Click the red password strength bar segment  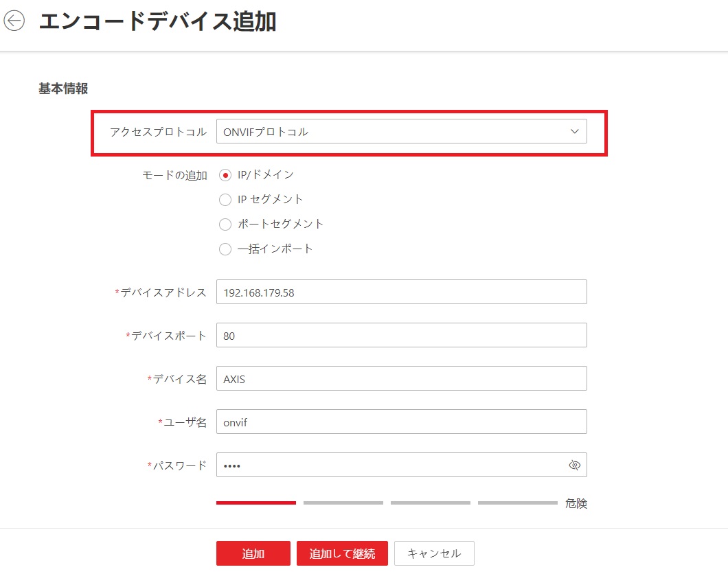coord(255,503)
